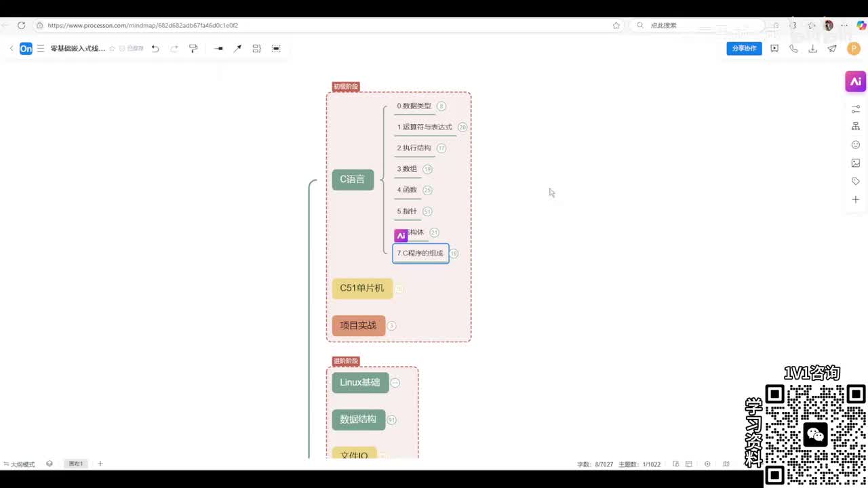Add a new canvas with plus button
The image size is (868, 488).
[x=100, y=464]
